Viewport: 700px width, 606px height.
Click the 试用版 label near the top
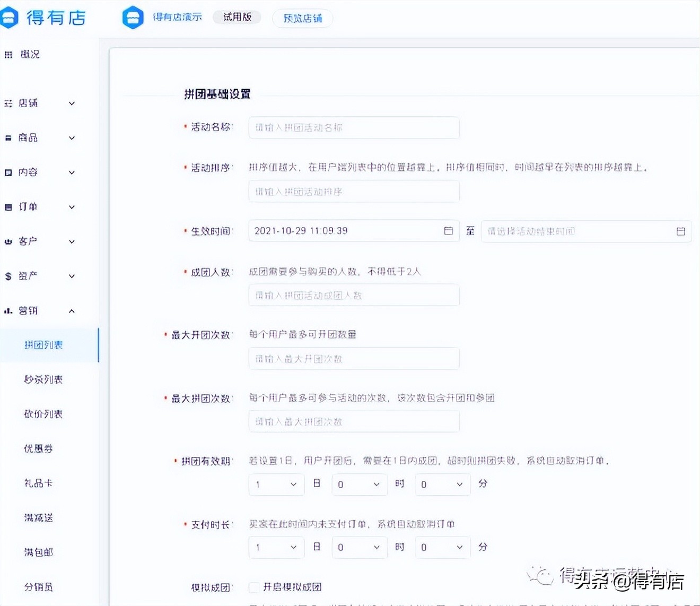click(237, 16)
